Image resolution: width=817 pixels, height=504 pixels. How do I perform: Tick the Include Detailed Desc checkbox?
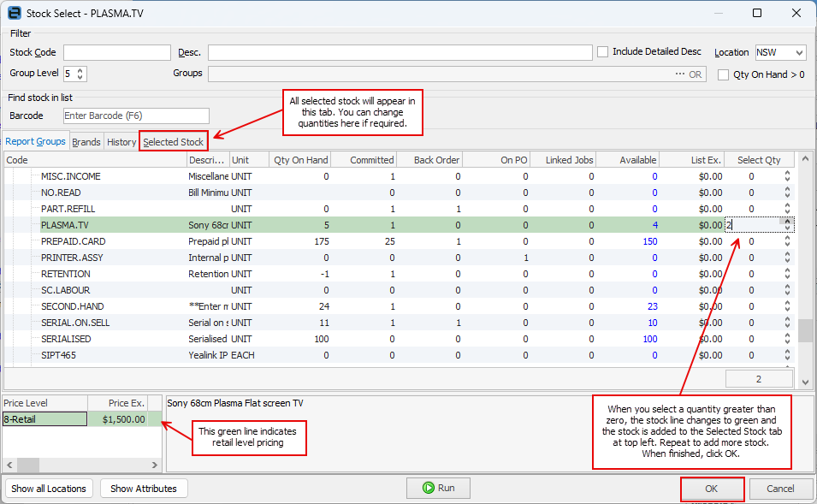point(603,51)
